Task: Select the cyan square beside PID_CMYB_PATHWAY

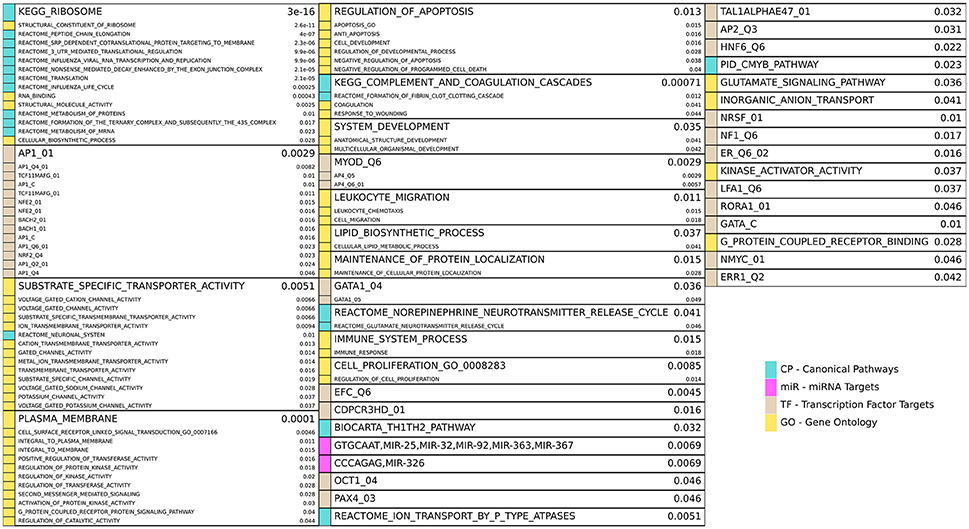Action: click(x=711, y=65)
